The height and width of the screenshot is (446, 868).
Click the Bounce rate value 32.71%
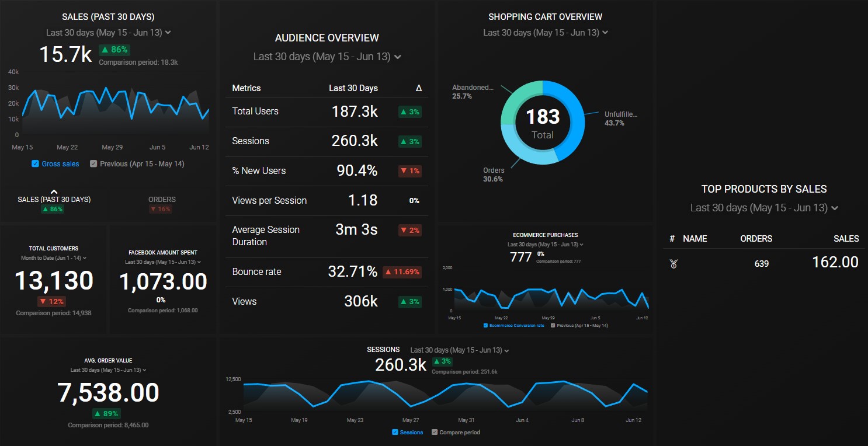[x=353, y=271]
